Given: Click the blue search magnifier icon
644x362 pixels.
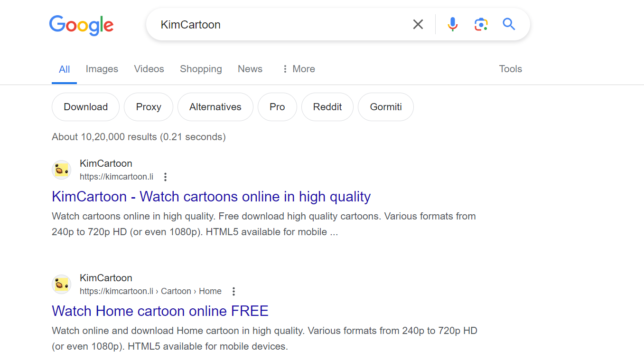Looking at the screenshot, I should click(x=509, y=24).
